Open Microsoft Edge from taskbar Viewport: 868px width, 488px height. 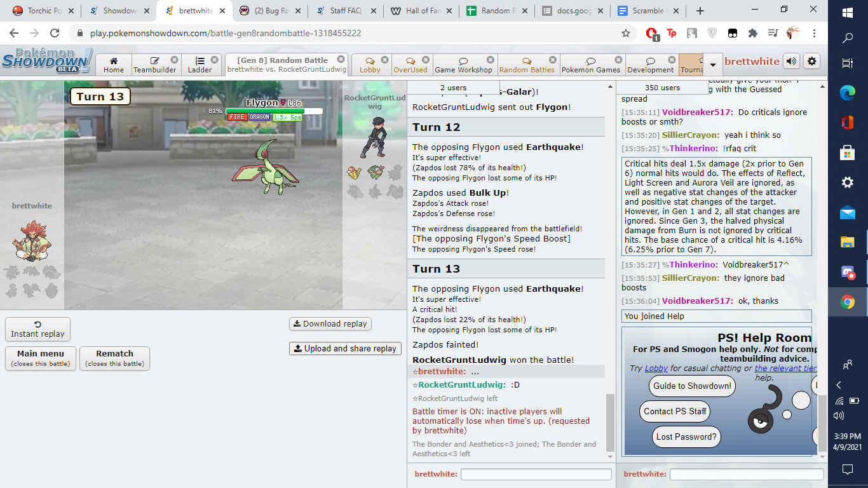tap(848, 92)
